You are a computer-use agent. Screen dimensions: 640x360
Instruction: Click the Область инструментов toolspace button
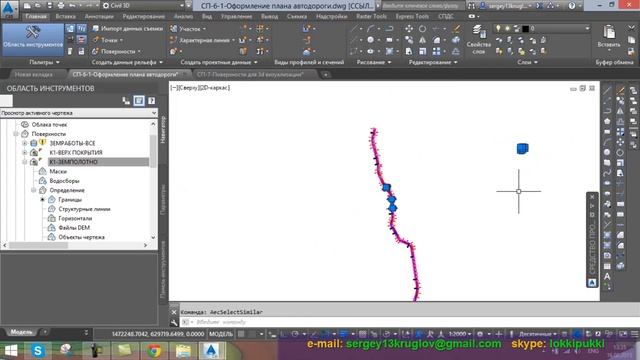pos(33,39)
